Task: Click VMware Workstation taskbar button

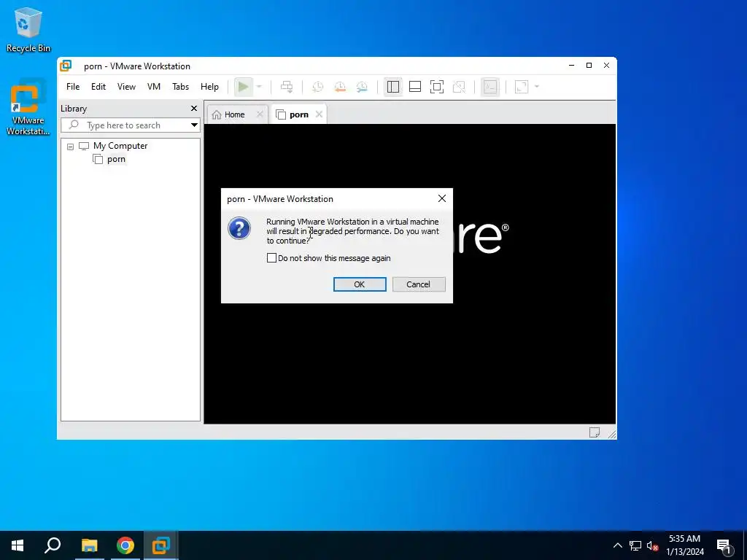Action: (161, 545)
